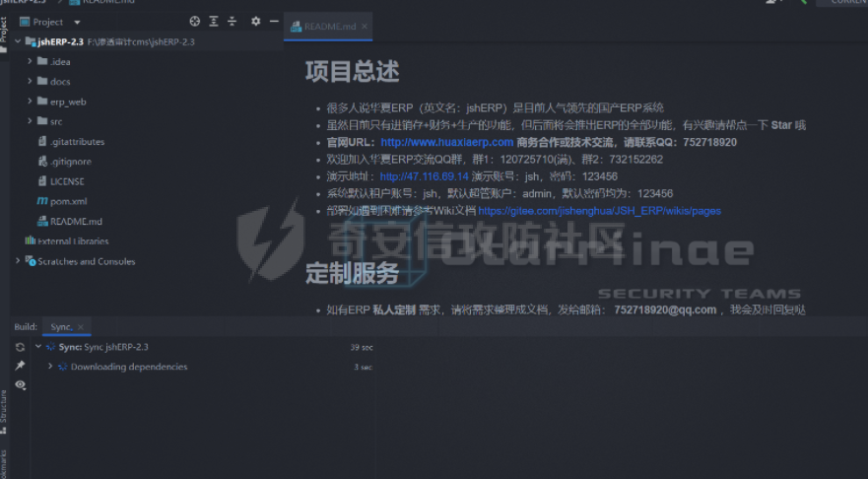
Task: Select the .gitattributes file
Action: point(77,142)
